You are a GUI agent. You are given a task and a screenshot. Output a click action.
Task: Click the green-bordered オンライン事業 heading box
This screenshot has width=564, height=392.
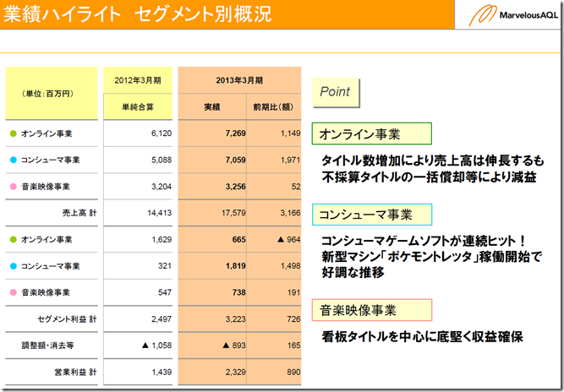(372, 133)
